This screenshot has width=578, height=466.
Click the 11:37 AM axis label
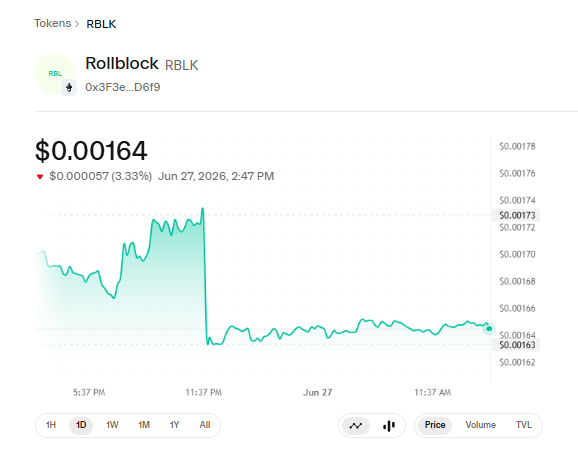432,393
